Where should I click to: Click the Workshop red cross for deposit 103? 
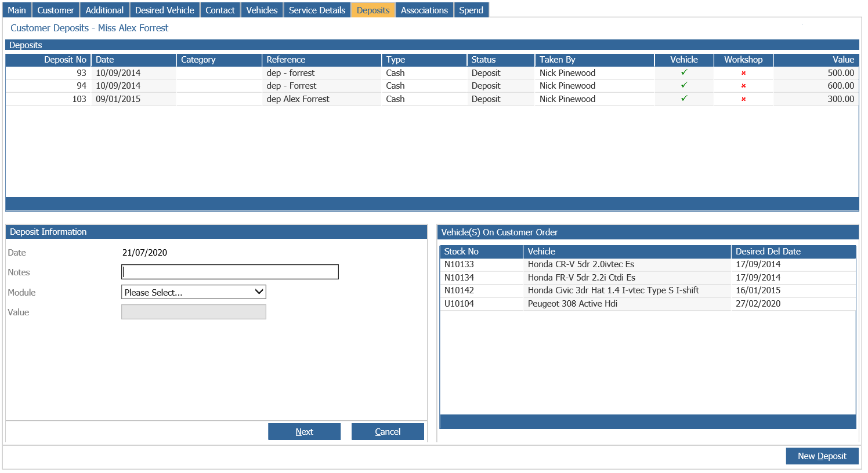(x=743, y=99)
